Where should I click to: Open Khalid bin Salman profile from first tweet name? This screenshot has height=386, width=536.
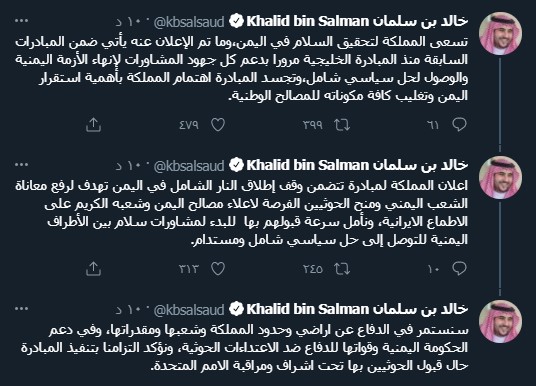coord(357,22)
